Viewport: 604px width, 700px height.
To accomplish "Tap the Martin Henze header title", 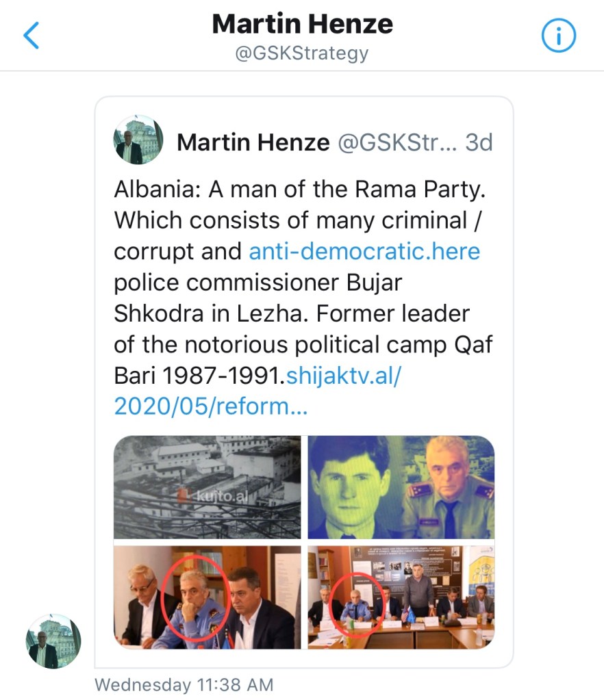I will [302, 25].
